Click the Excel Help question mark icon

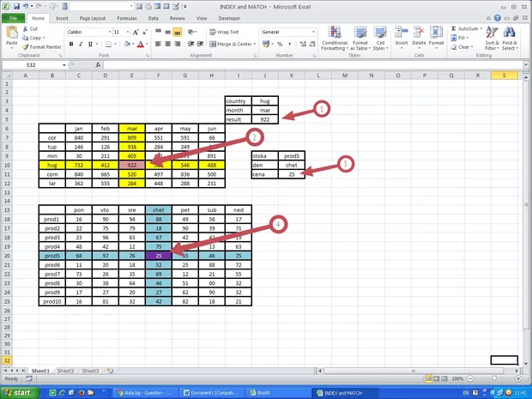(x=498, y=18)
